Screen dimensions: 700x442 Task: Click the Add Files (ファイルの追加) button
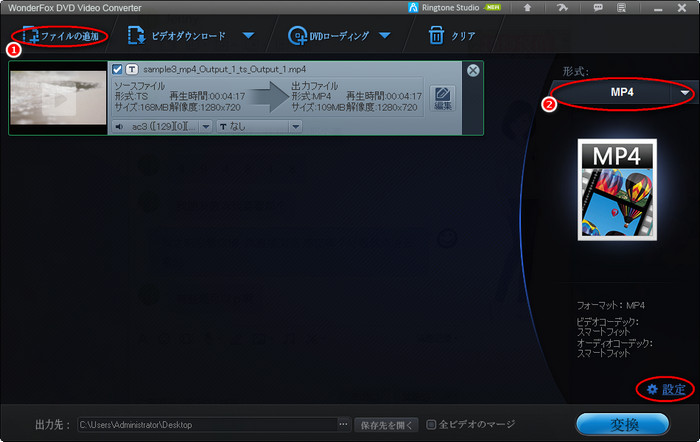(x=60, y=36)
